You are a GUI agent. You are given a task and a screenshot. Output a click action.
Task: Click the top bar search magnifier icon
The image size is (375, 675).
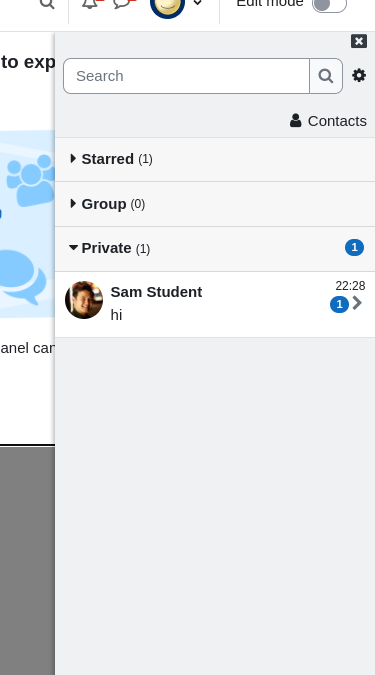47,4
